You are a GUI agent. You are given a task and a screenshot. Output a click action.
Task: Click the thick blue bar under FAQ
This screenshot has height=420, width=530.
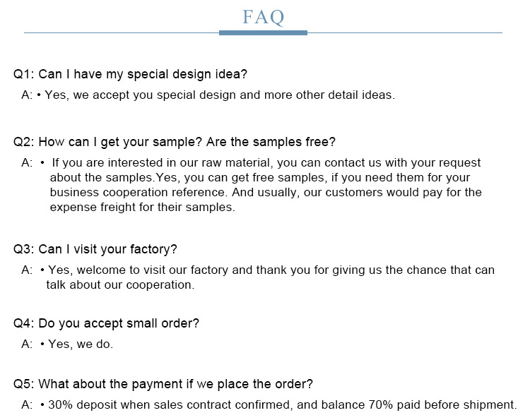pyautogui.click(x=263, y=32)
